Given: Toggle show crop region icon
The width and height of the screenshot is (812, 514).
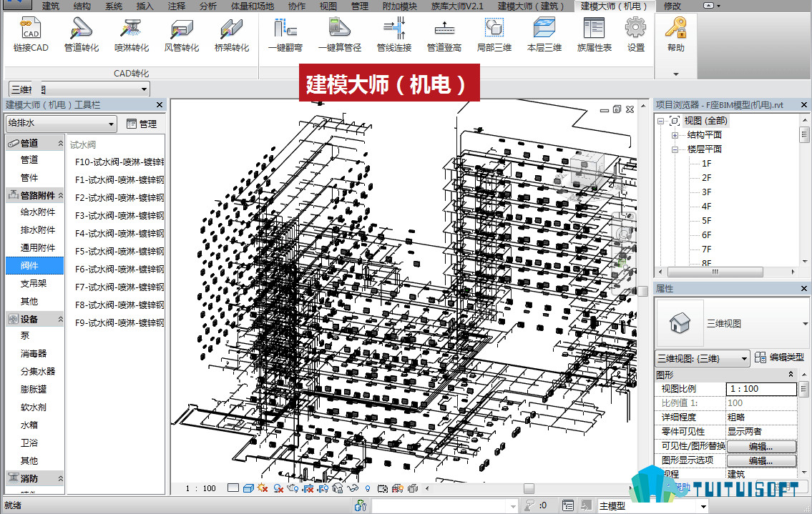Looking at the screenshot, I should (323, 488).
